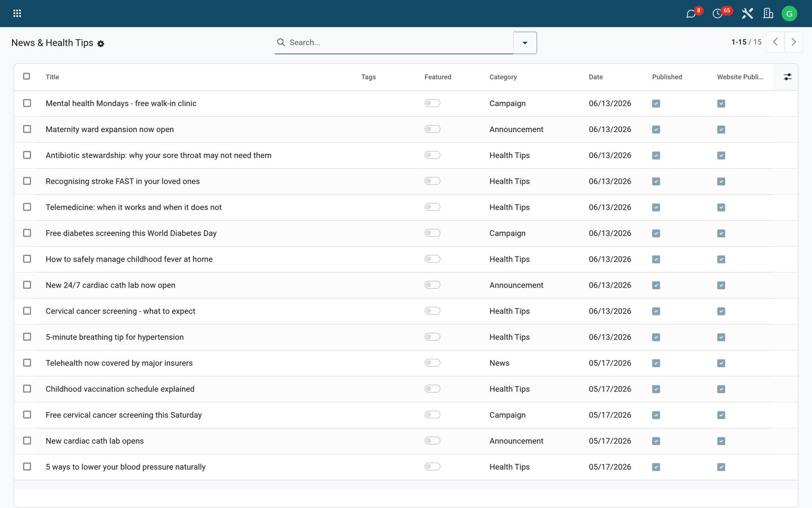The width and height of the screenshot is (812, 508).
Task: Uncheck Published for Mental health Mondays
Action: coord(656,104)
